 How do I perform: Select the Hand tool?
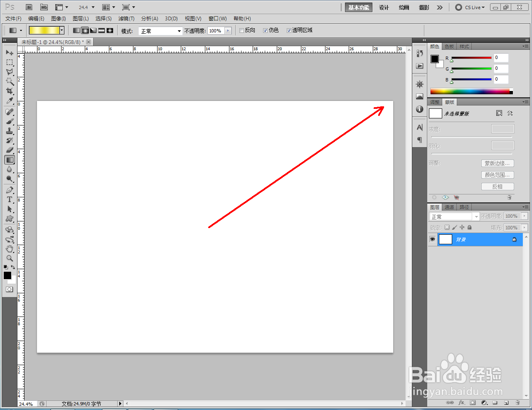pos(10,249)
